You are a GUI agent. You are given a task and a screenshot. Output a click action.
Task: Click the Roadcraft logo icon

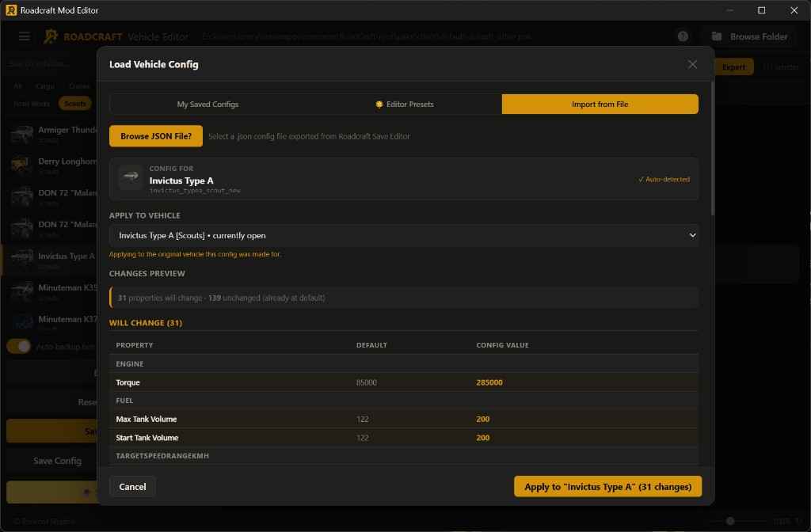(x=50, y=36)
